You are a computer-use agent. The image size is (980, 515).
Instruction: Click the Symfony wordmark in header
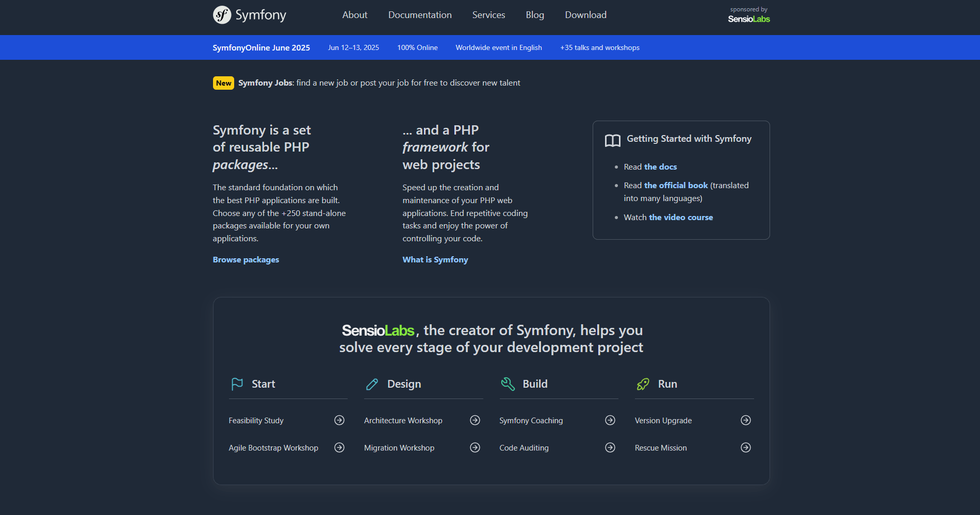click(x=261, y=15)
